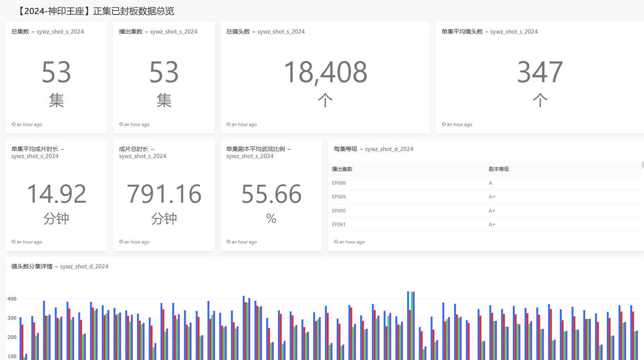
Task: Click the clock icon in 单集平均成片时长 widget
Action: click(x=13, y=242)
